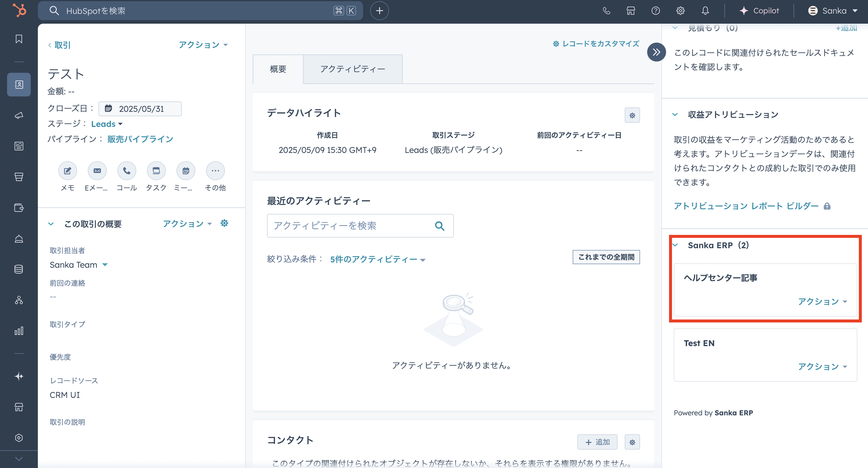Open the bookmarks icon in sidebar
Viewport: 868px width, 468px height.
[x=19, y=39]
